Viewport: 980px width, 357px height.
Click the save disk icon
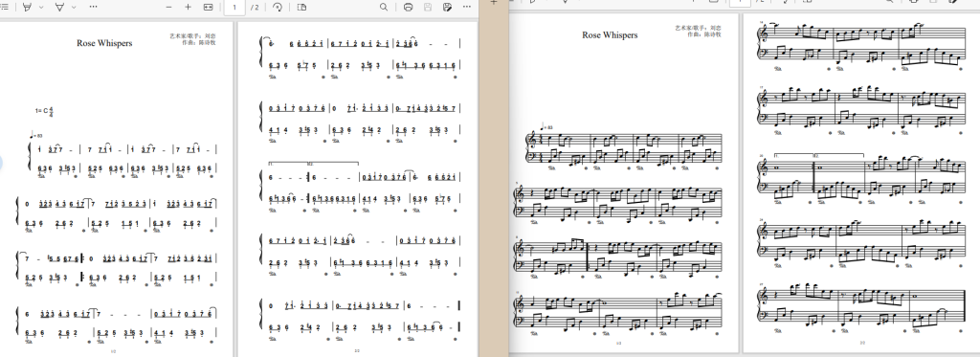[x=428, y=7]
